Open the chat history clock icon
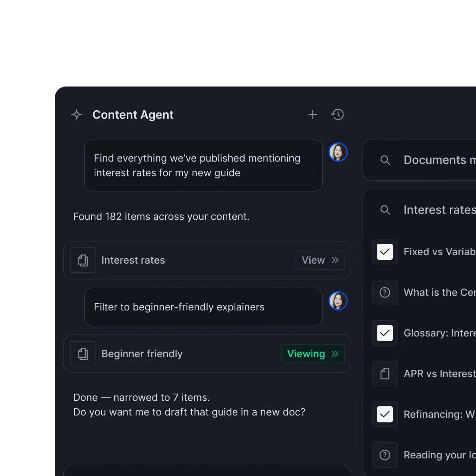Screen dimensions: 476x476 click(x=338, y=115)
